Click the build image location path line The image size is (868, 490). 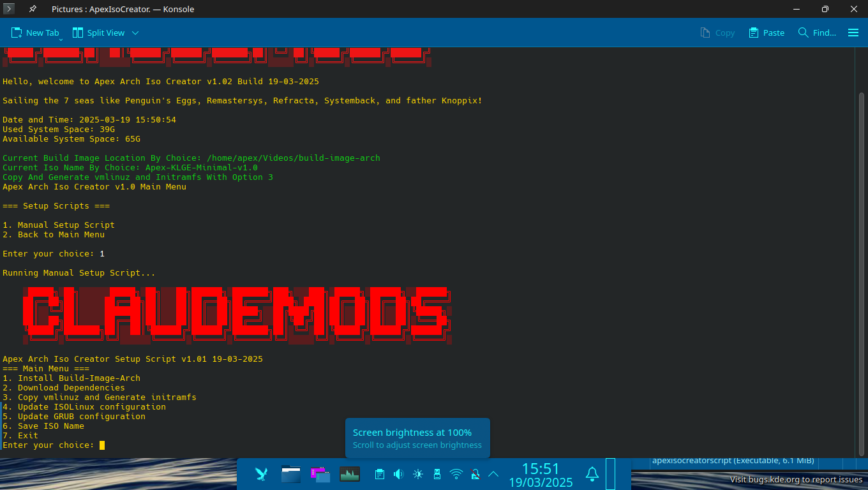(191, 158)
